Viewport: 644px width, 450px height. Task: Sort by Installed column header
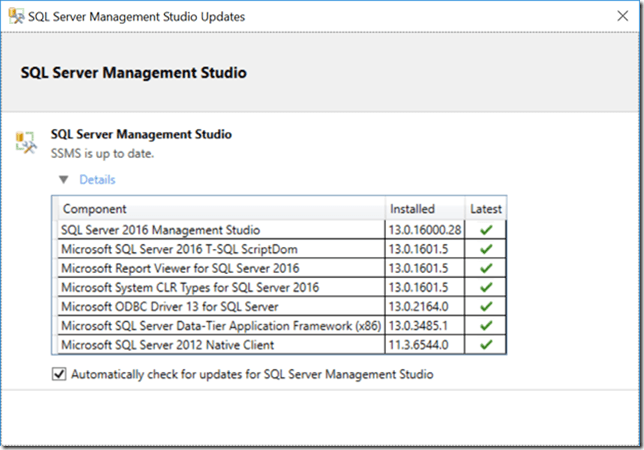pos(425,209)
